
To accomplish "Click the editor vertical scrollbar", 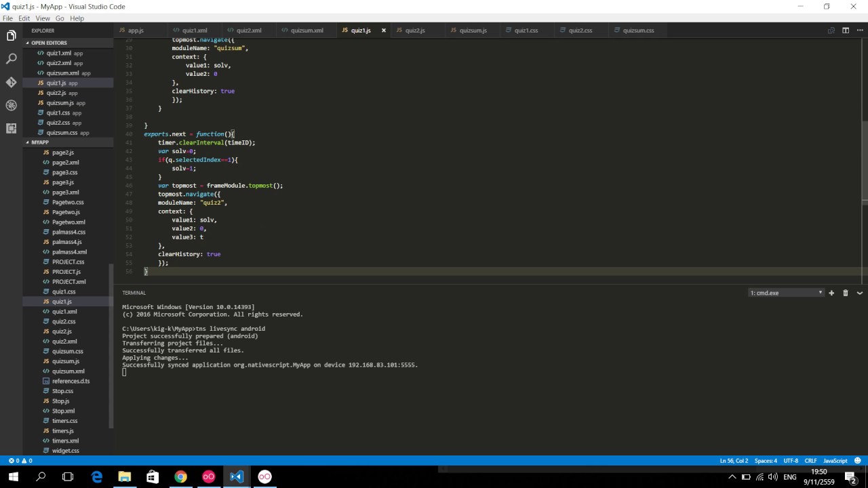I will pos(865,163).
